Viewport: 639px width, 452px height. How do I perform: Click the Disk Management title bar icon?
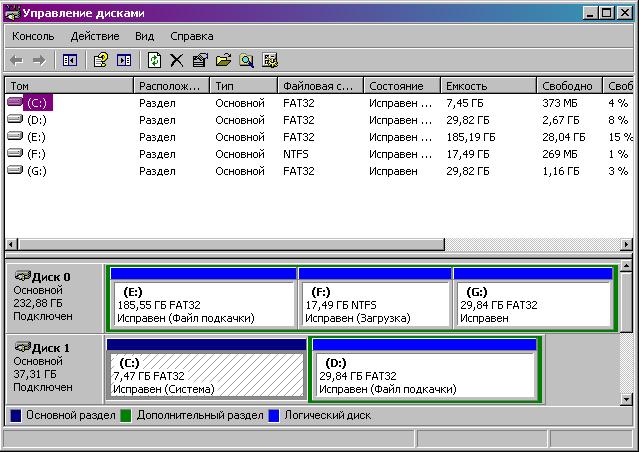coord(12,13)
